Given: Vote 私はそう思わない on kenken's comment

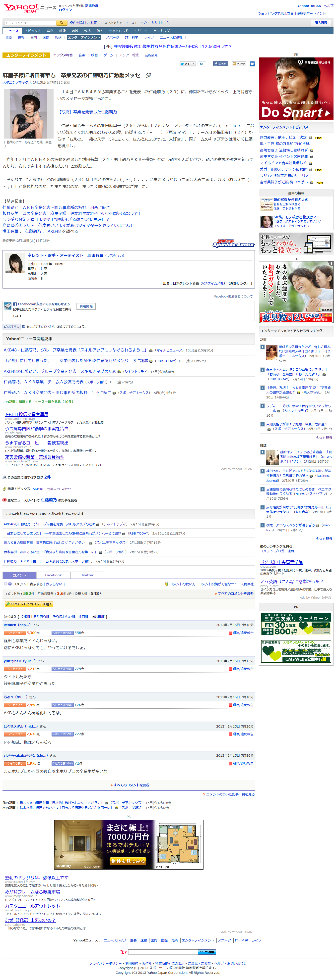Looking at the screenshot, I should (63, 633).
